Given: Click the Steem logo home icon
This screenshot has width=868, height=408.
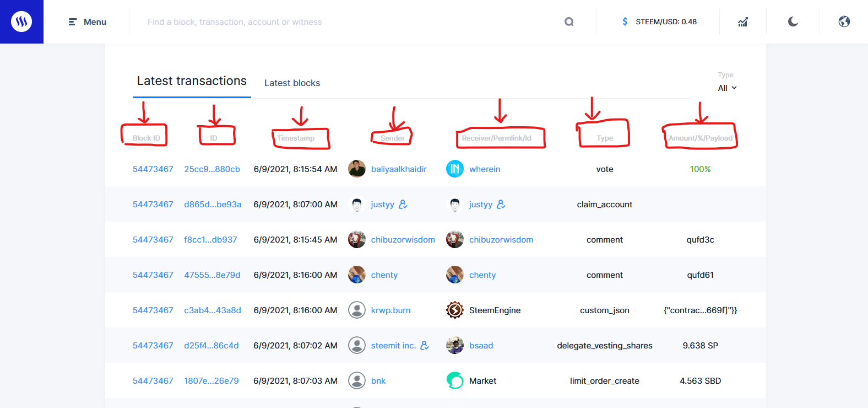Looking at the screenshot, I should point(21,22).
